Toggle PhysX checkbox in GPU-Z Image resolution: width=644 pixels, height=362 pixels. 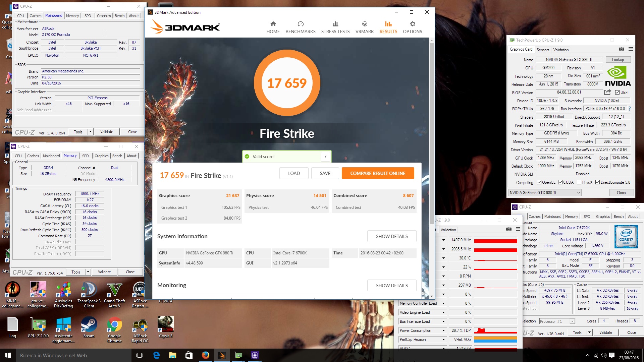(x=579, y=182)
